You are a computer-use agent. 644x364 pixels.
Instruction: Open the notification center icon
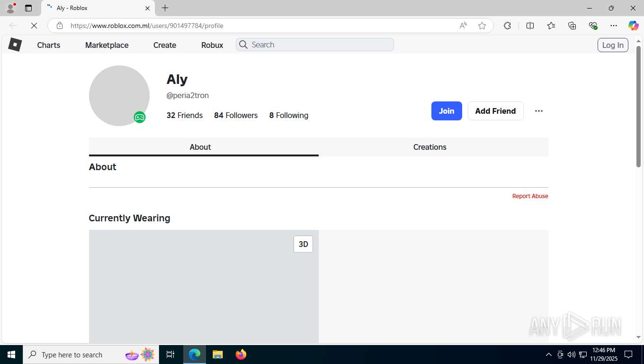coord(628,355)
